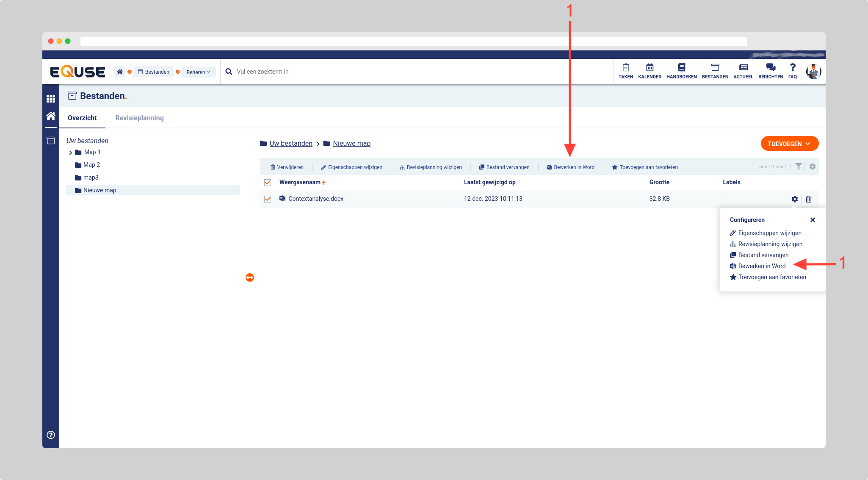This screenshot has height=480, width=868.
Task: Open Berichten in top navigation
Action: 771,71
